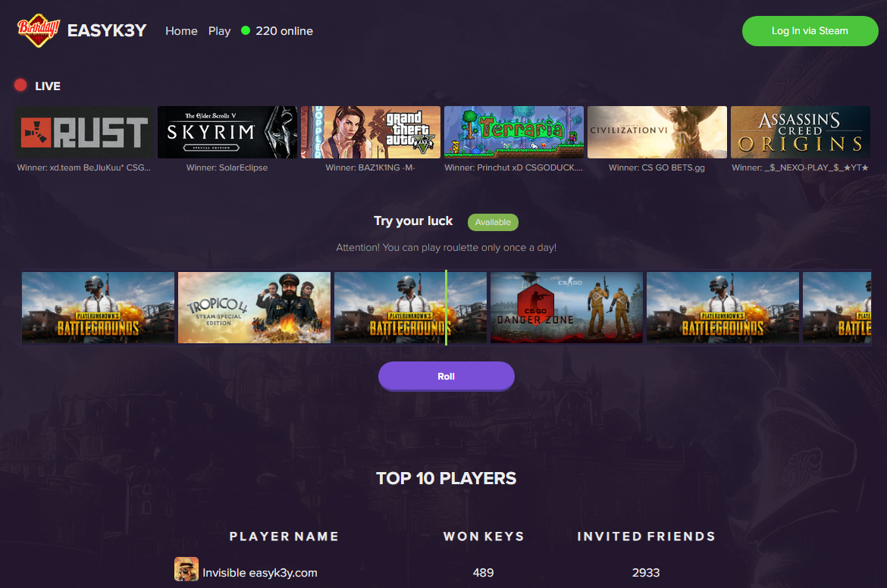Click the Invisible easyk3y.com player avatar
The width and height of the screenshot is (887, 588).
tap(186, 569)
